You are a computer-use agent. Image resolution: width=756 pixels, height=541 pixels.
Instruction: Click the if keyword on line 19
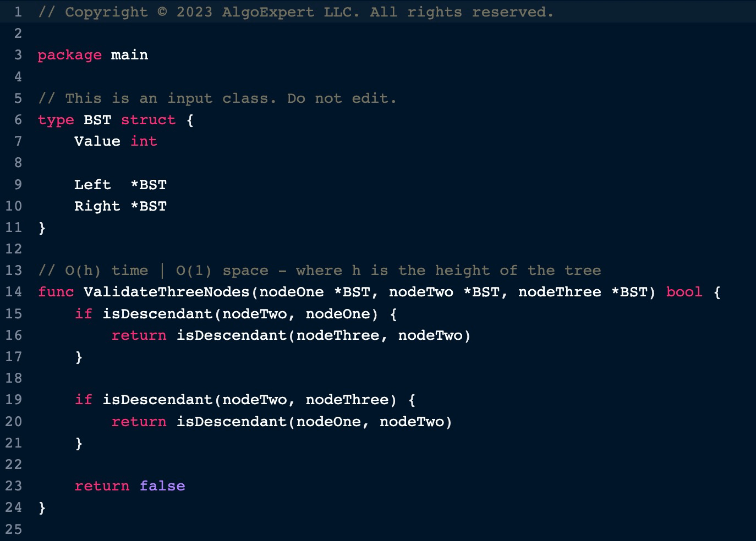click(83, 400)
